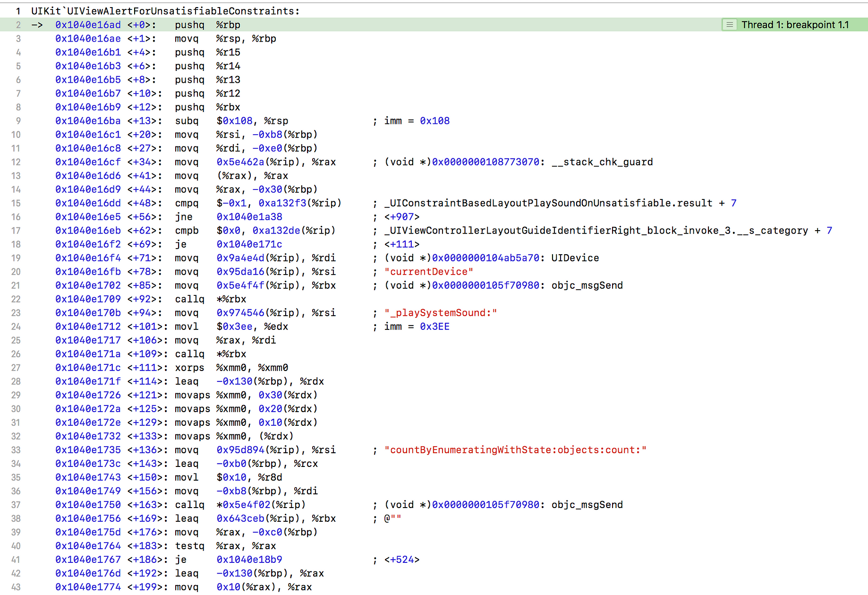Click jump target 0x1040e1a38 on the jne line

(249, 217)
